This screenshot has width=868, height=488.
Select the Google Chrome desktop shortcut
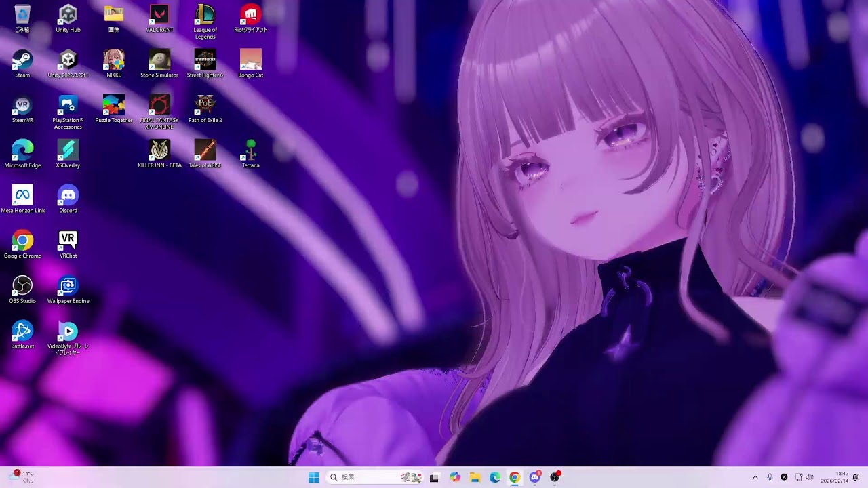point(22,245)
